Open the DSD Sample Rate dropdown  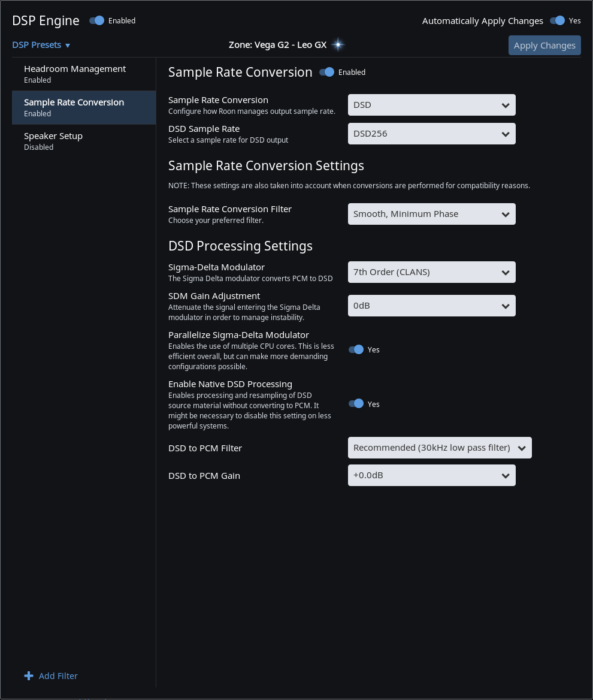pos(431,134)
